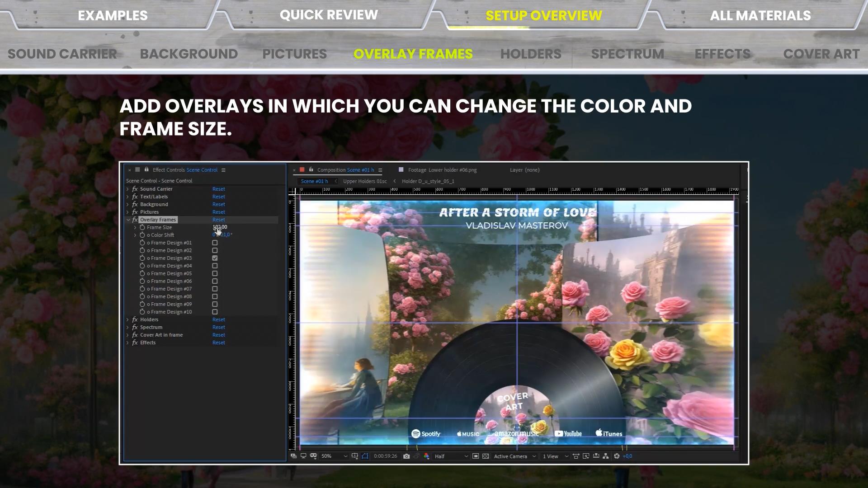Screen dimensions: 868x488
Task: Click the reset exposure icon
Action: pos(617,456)
